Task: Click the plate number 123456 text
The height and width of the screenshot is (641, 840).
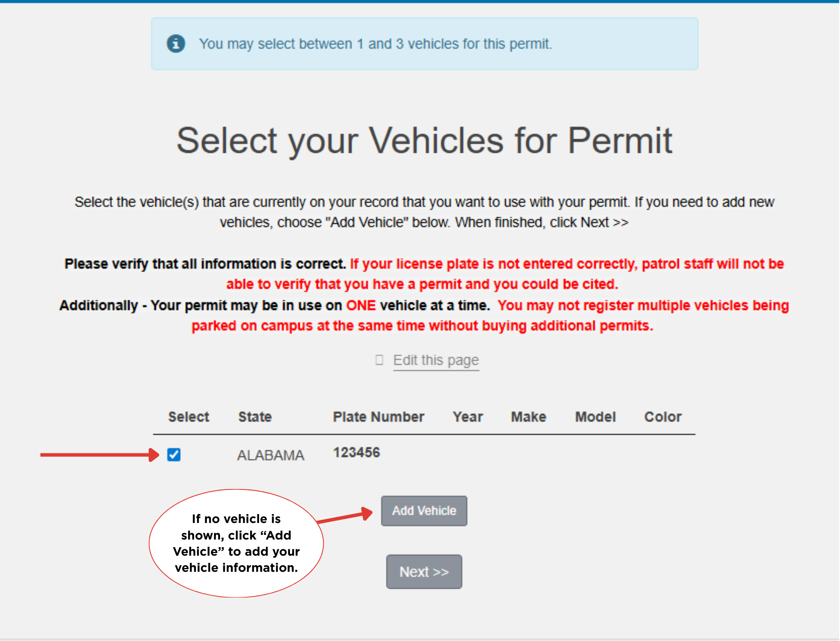Action: pos(356,453)
